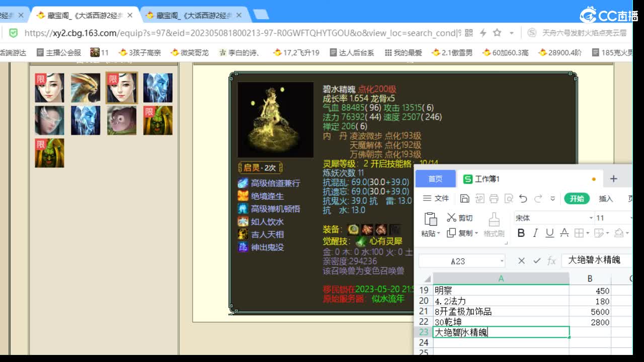Screen dimensions: 644x362
Task: Click the 吉人天相 skill icon
Action: pos(243,234)
